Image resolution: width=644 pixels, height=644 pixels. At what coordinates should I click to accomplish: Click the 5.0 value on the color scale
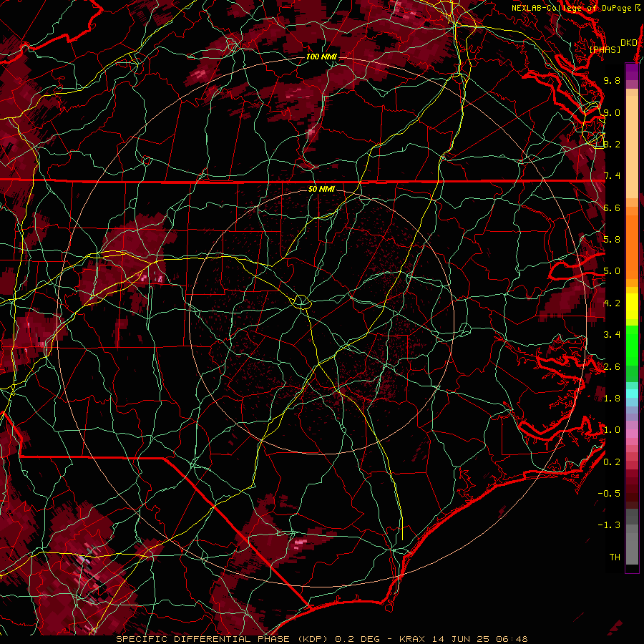(612, 271)
